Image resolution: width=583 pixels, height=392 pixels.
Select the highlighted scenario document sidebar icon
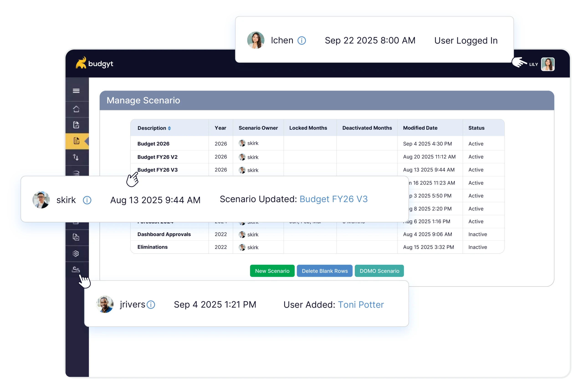tap(77, 141)
